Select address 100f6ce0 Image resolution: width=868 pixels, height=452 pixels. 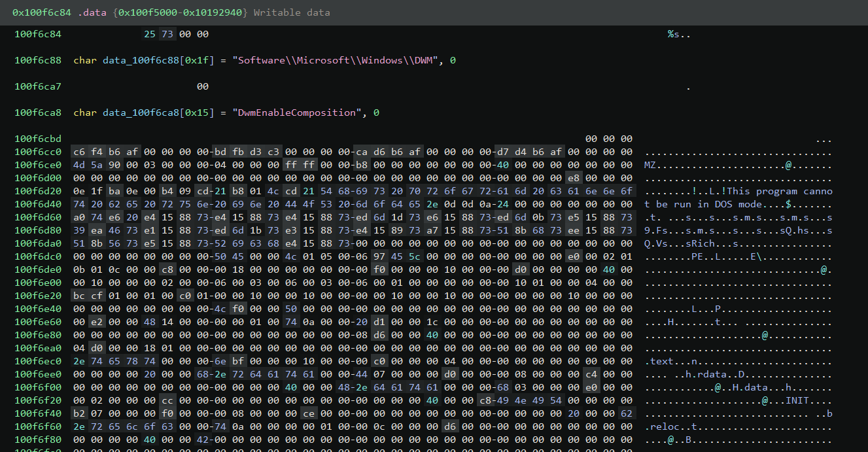click(x=38, y=165)
